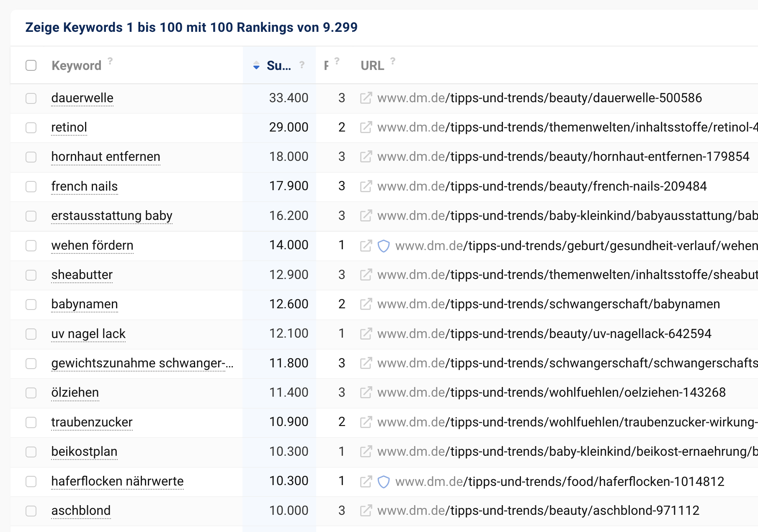Open external link icon for uv nagel lack URL
The height and width of the screenshot is (532, 758).
(x=366, y=334)
